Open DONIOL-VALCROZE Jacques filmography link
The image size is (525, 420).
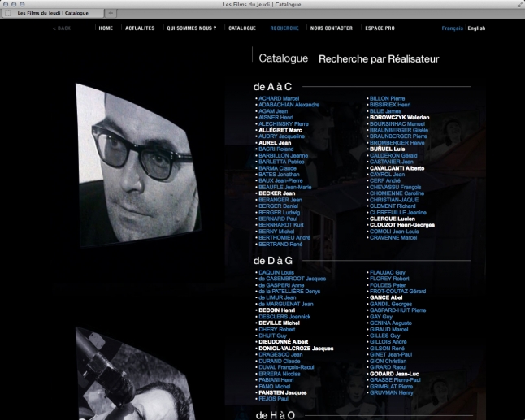[296, 348]
